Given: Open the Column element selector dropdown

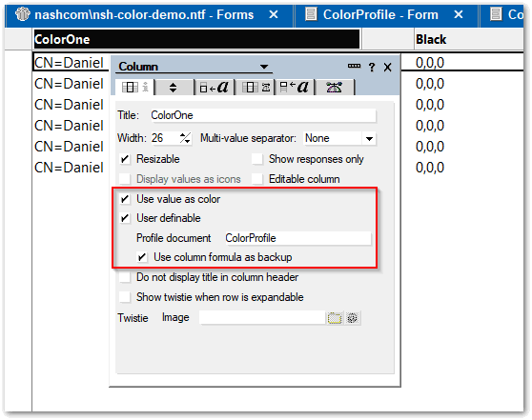Looking at the screenshot, I should pos(264,67).
